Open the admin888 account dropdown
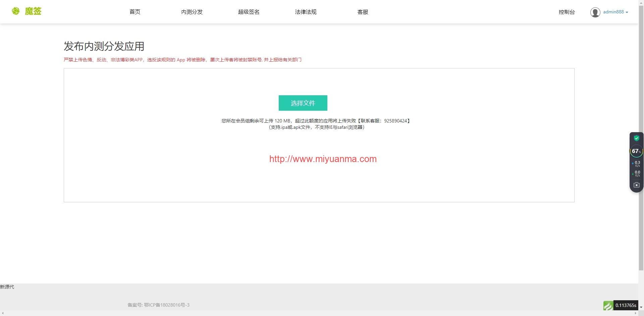This screenshot has height=316, width=644. [x=615, y=12]
